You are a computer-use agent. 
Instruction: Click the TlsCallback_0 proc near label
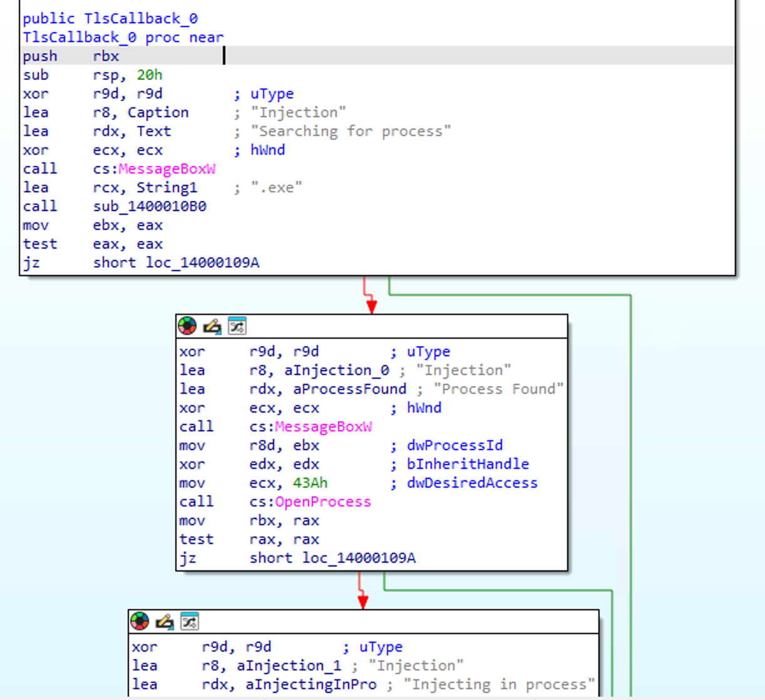click(x=123, y=37)
